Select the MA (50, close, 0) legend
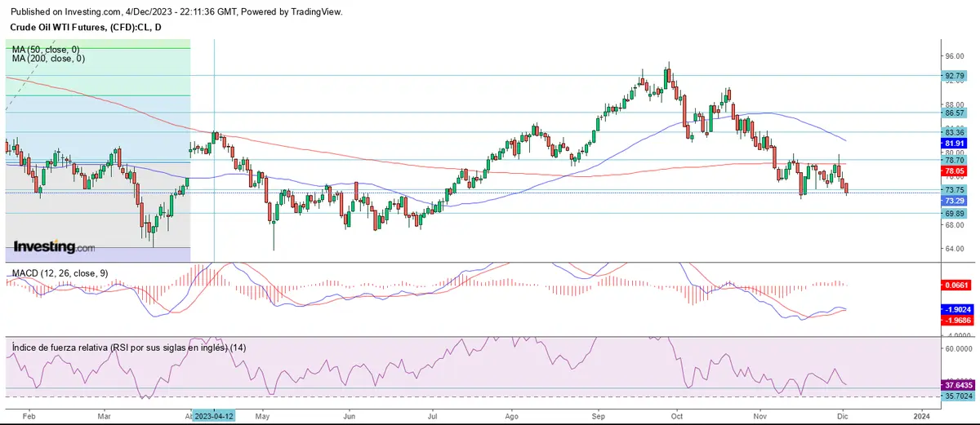Image resolution: width=980 pixels, height=425 pixels. pos(48,50)
